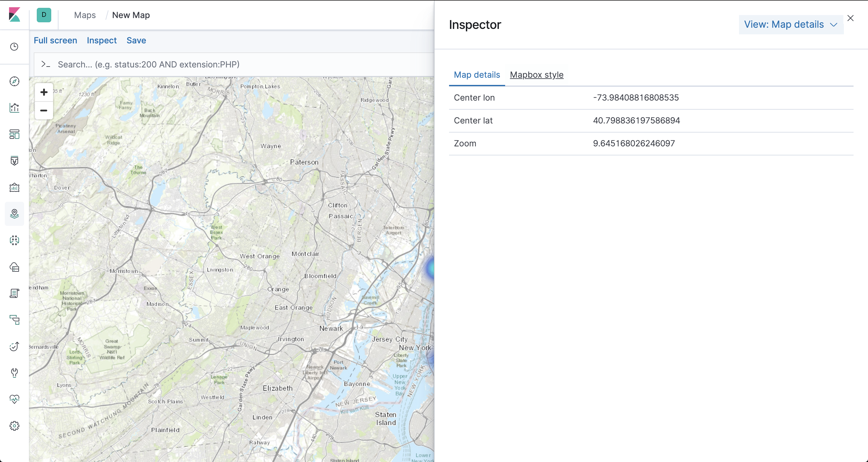
Task: Click Full screen in the top menu
Action: (55, 40)
